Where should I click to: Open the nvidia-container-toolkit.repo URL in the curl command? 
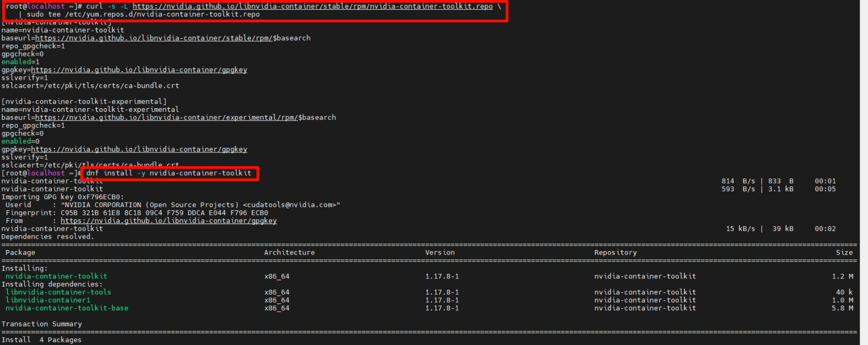pyautogui.click(x=313, y=6)
